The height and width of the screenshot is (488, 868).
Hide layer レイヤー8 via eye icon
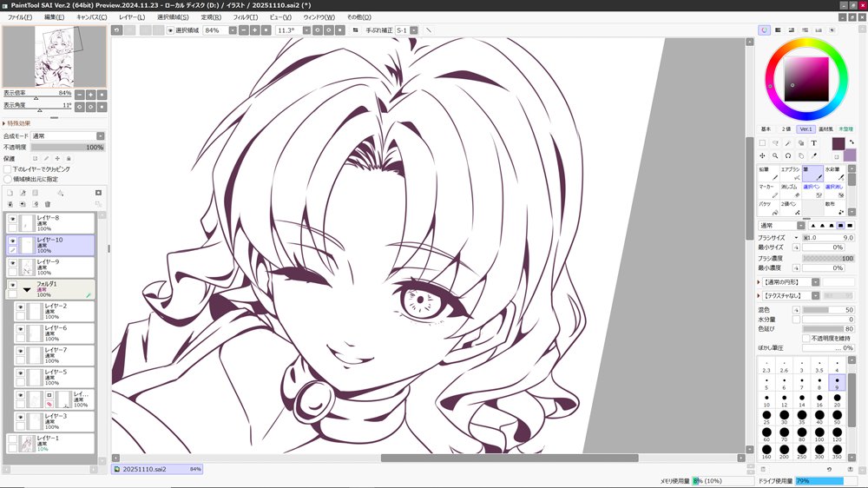coord(13,219)
